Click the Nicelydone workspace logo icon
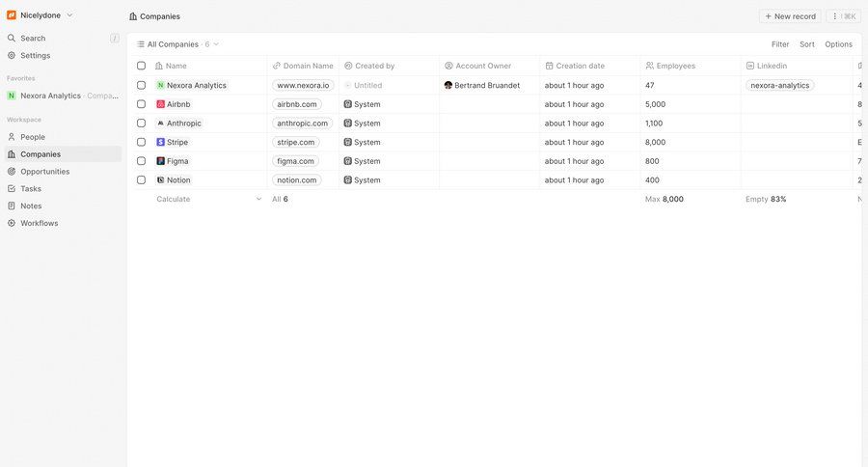The height and width of the screenshot is (467, 868). 11,15
